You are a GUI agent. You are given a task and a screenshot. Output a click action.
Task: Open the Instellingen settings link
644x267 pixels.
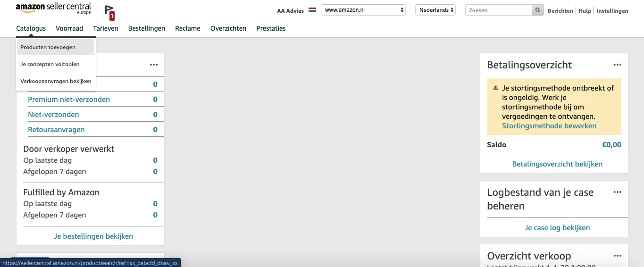pos(612,11)
